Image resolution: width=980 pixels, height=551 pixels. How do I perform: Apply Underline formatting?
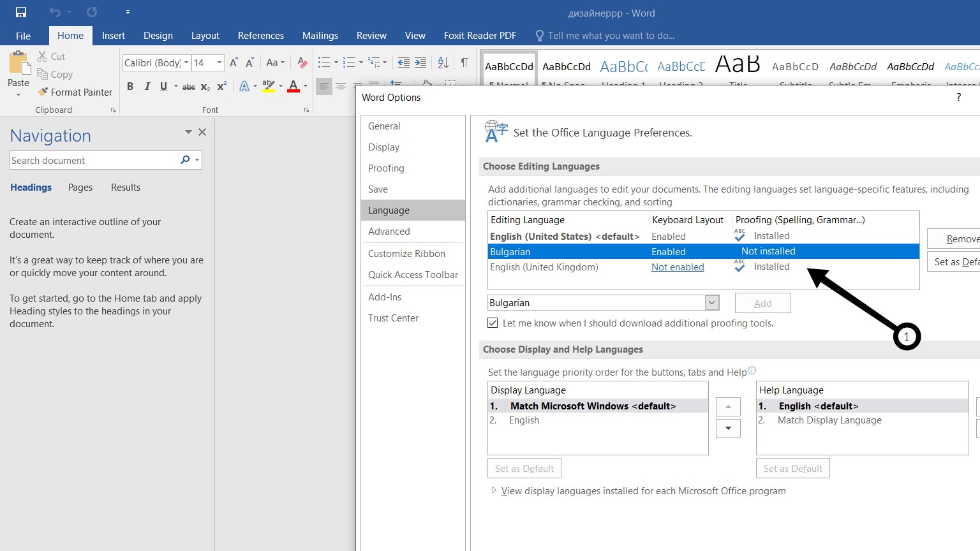point(163,86)
